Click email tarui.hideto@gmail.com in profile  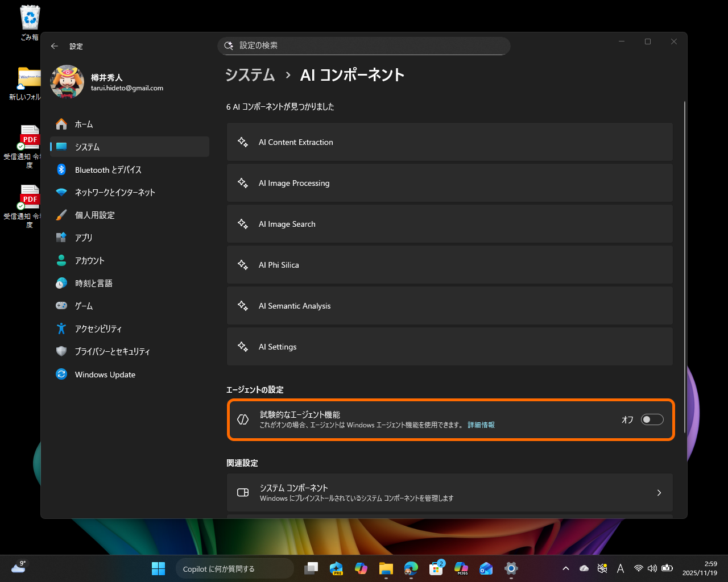coord(127,88)
